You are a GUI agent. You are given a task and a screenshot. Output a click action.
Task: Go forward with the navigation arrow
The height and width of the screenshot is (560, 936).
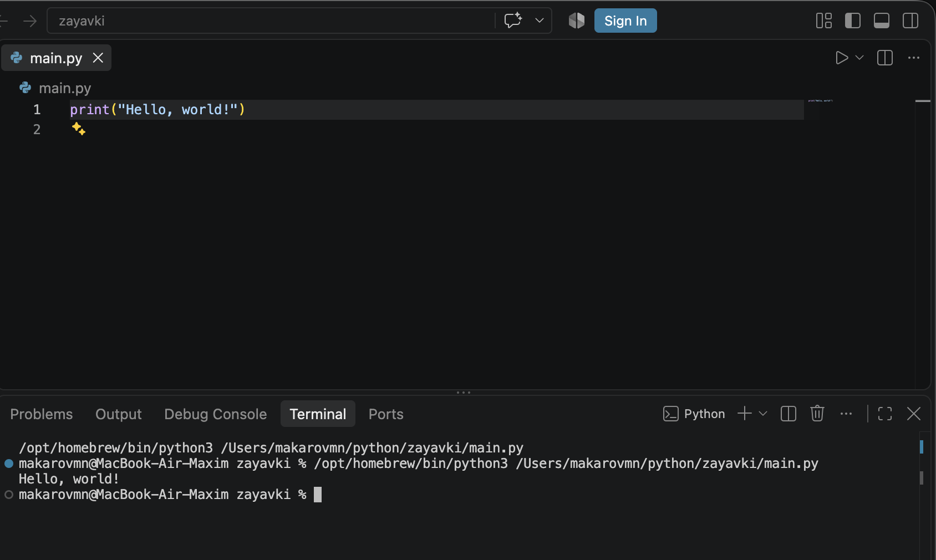tap(30, 21)
